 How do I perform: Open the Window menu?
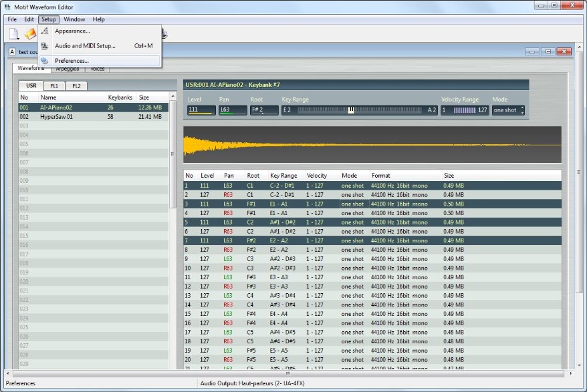point(74,19)
